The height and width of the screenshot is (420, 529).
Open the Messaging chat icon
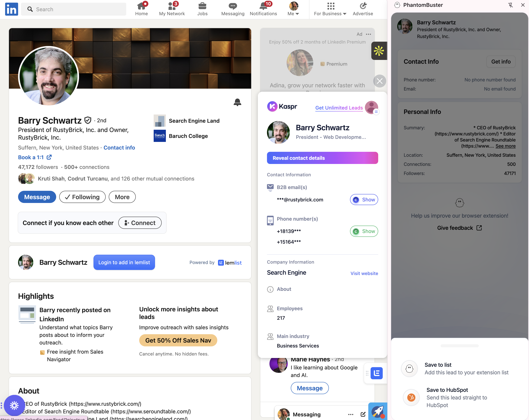click(233, 6)
